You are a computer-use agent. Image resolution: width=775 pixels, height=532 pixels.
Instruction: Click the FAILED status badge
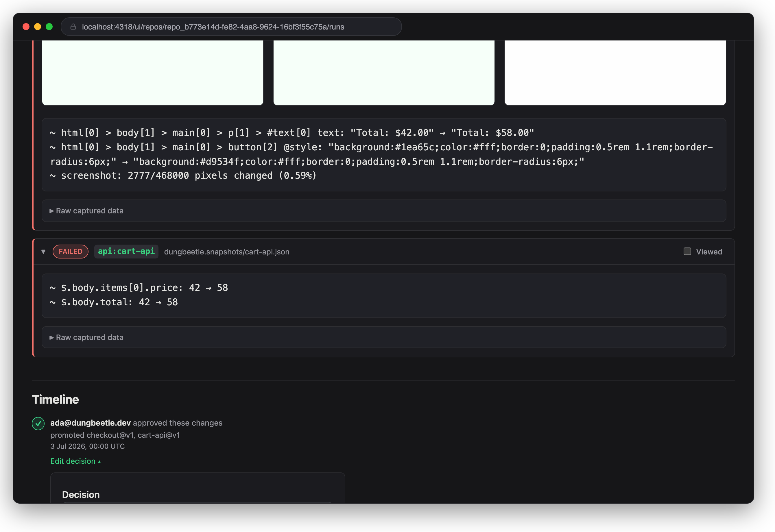[x=70, y=251]
